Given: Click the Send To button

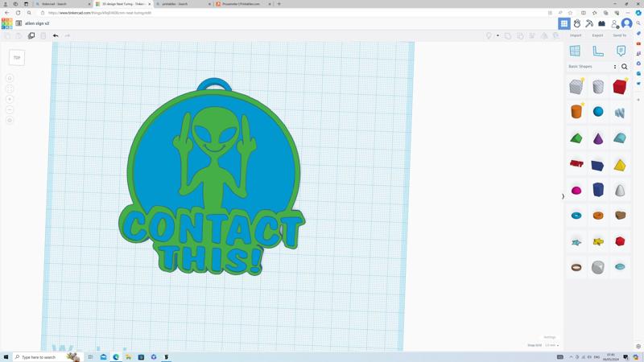Looking at the screenshot, I should 619,35.
